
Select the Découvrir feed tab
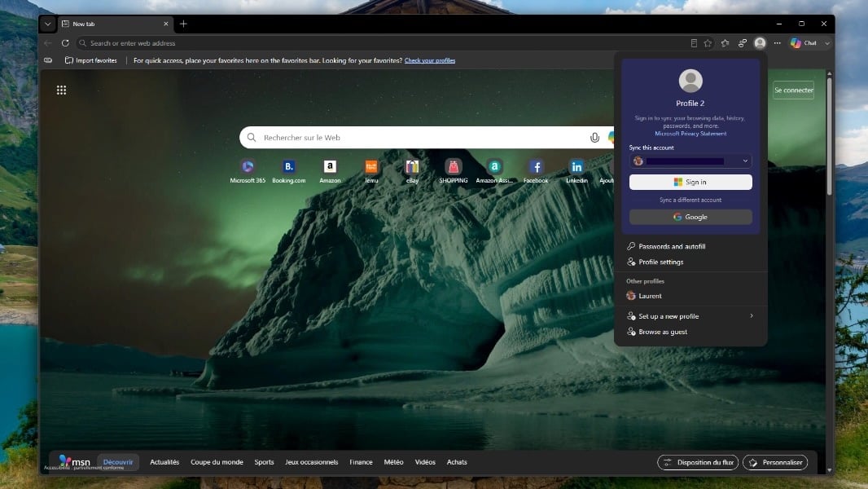point(118,462)
